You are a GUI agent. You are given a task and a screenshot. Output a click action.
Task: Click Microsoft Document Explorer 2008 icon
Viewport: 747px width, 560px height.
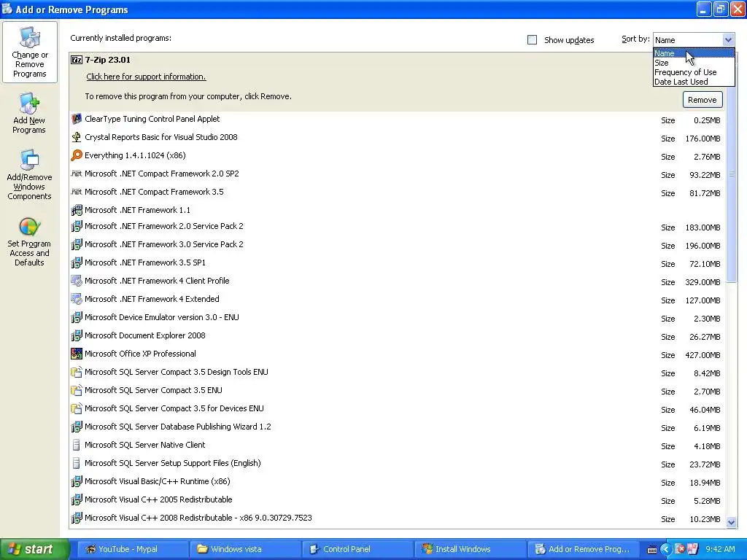click(x=76, y=335)
